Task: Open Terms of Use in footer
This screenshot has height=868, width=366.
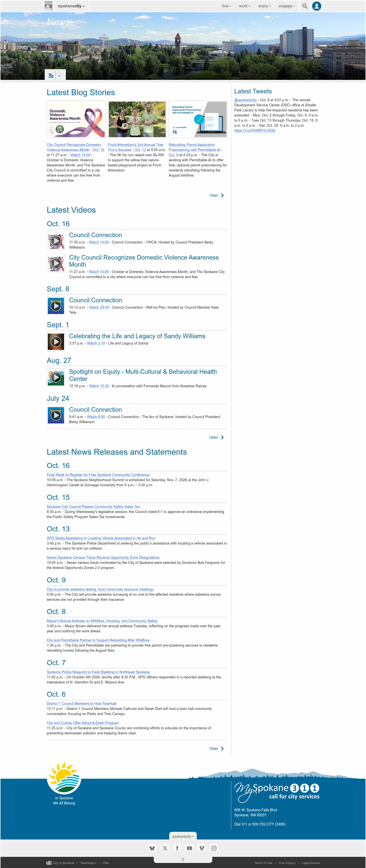Action: coord(263,863)
